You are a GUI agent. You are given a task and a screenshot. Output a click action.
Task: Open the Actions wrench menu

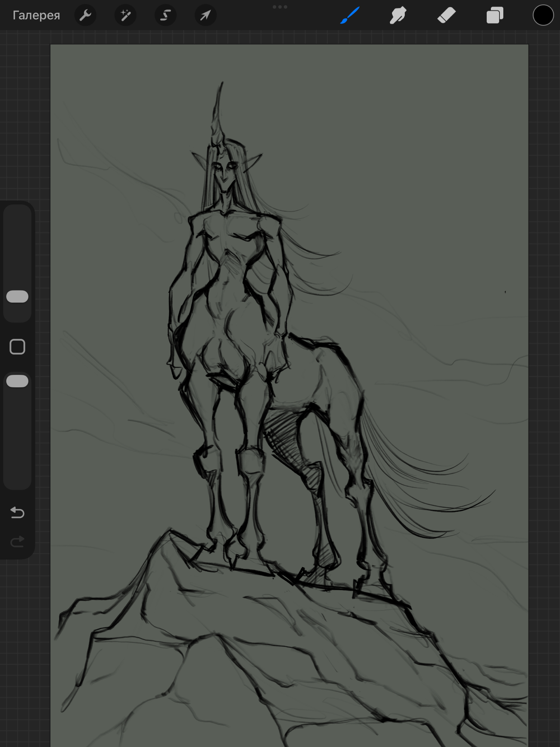[x=85, y=15]
